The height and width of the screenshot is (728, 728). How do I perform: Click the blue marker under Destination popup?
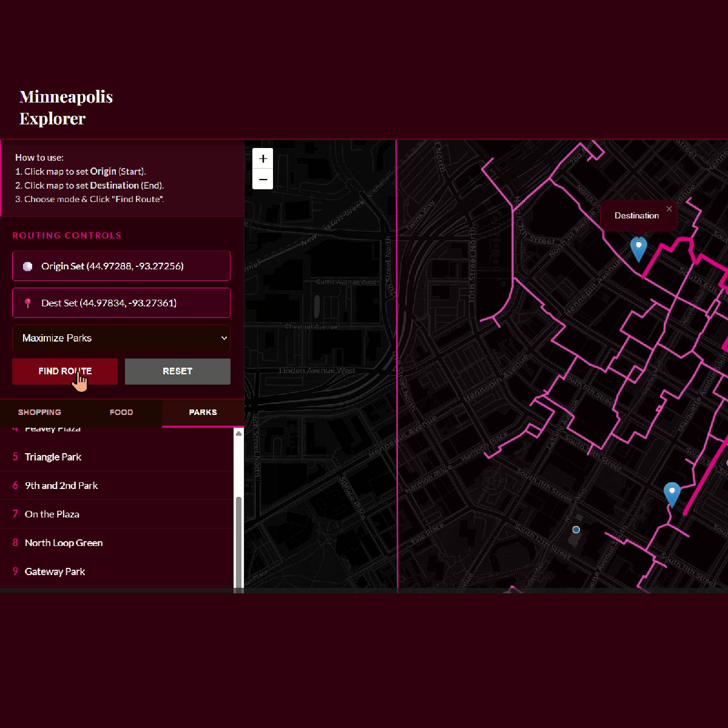pyautogui.click(x=638, y=249)
